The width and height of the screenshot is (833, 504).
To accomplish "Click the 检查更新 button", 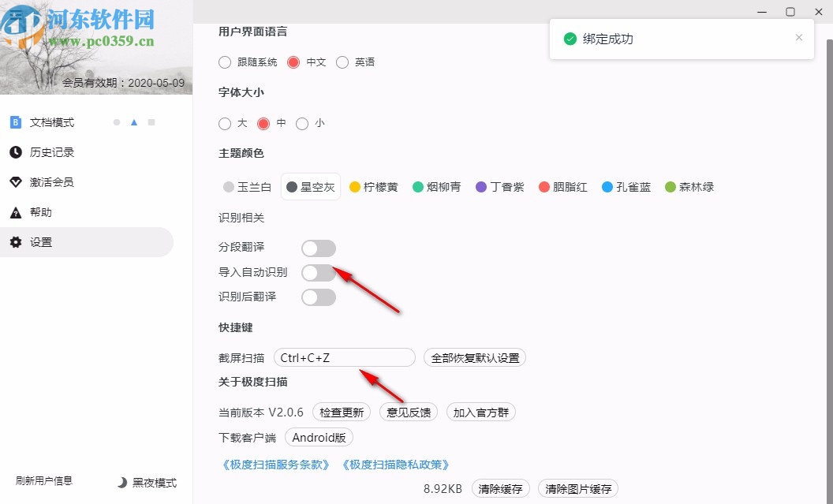I will pyautogui.click(x=342, y=411).
